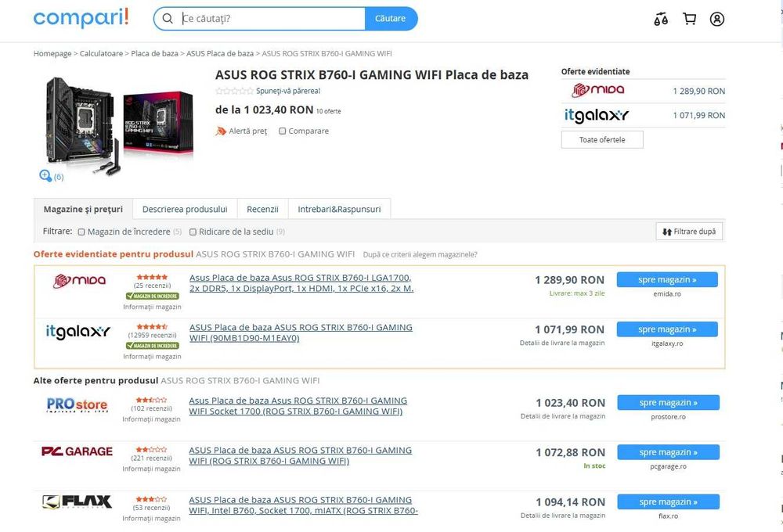Click the compari! site logo
This screenshot has width=783, height=532.
click(x=81, y=18)
